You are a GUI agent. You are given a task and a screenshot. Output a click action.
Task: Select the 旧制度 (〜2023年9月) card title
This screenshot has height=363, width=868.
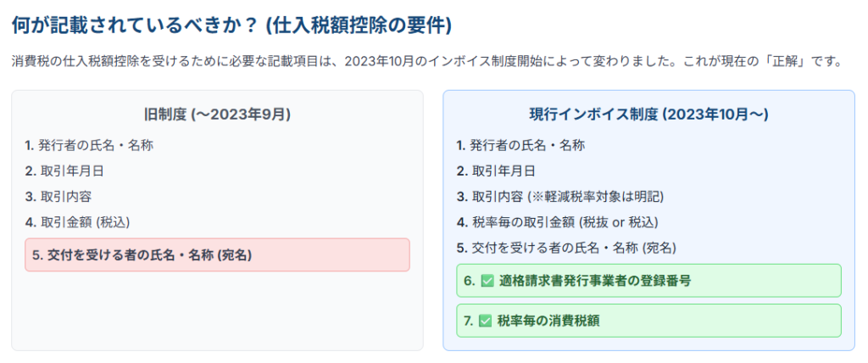[x=217, y=114]
